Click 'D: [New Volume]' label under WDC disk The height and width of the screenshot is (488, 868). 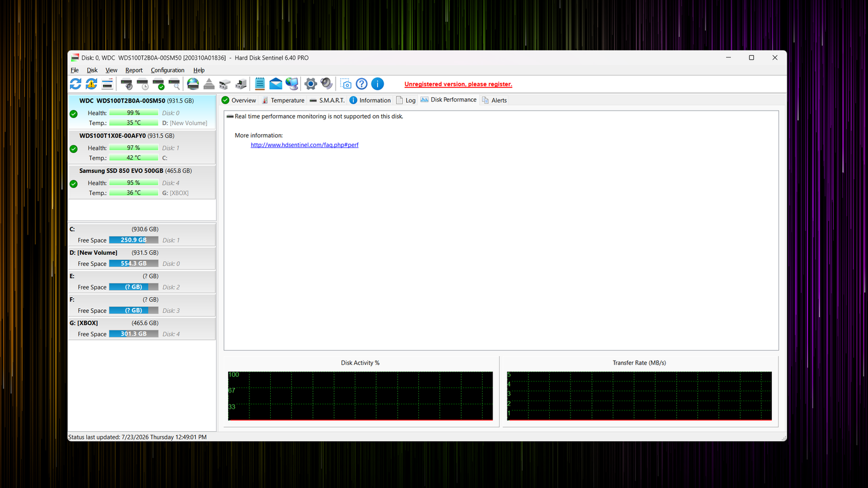(185, 123)
